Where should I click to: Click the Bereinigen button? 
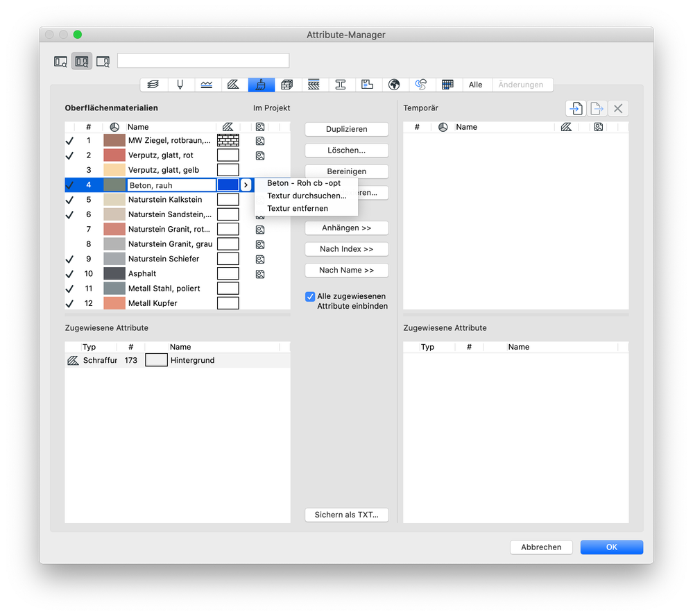tap(347, 171)
